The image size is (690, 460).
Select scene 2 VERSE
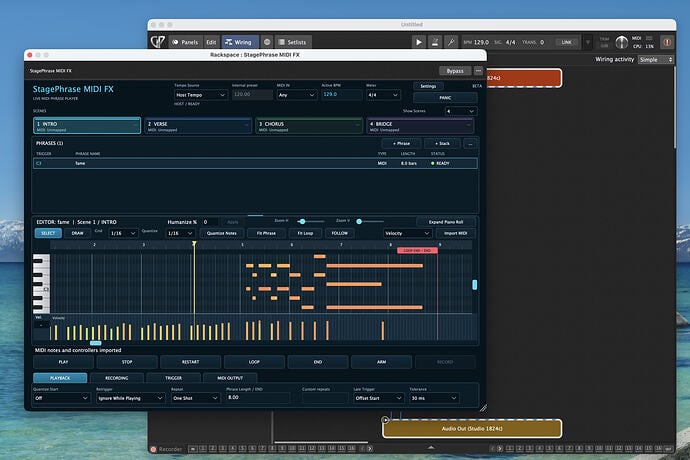[198, 126]
